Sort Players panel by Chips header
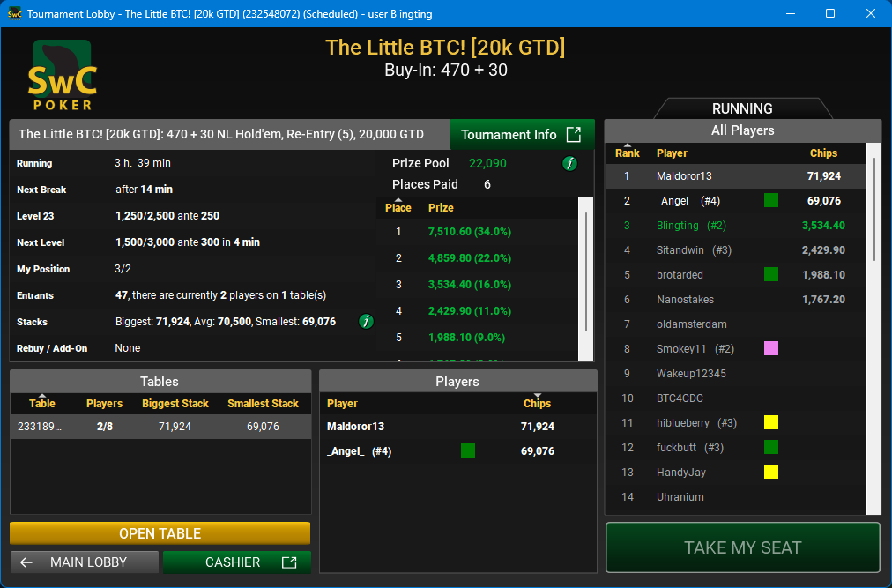The height and width of the screenshot is (588, 892). pos(537,403)
